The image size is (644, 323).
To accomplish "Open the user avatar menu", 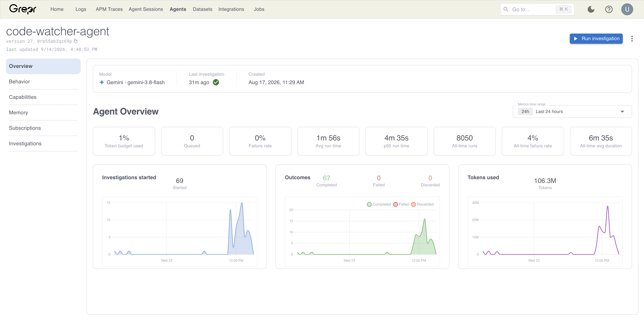I will pyautogui.click(x=627, y=9).
